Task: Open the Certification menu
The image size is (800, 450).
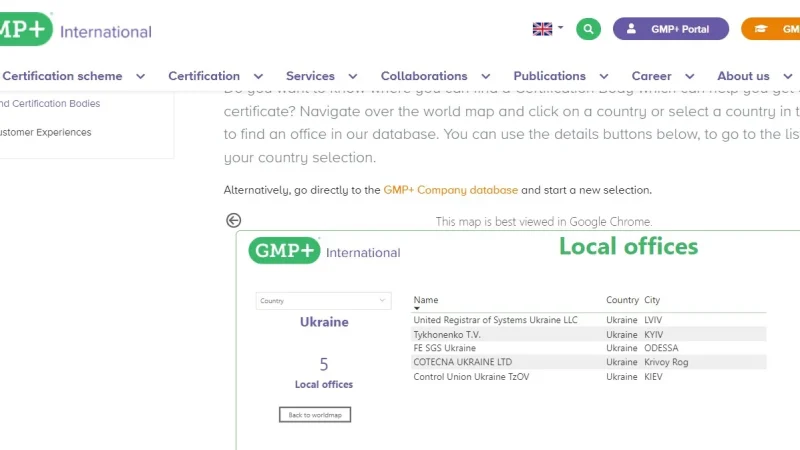Action: pyautogui.click(x=204, y=76)
